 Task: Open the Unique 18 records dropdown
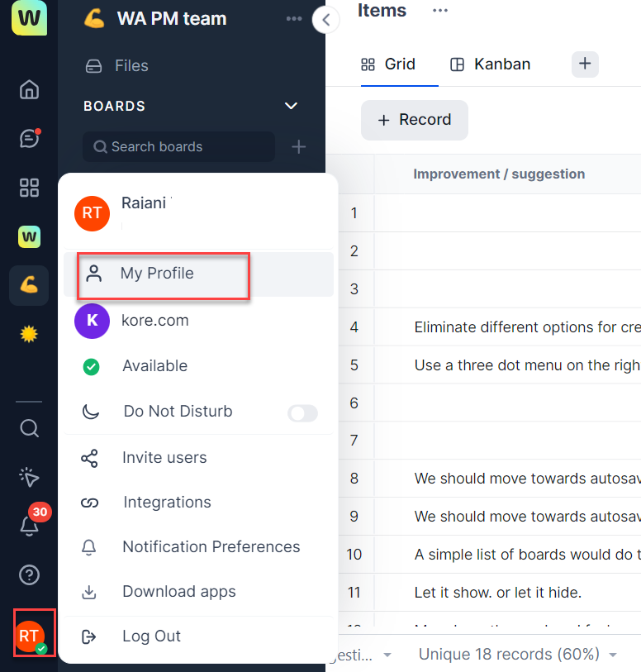517,655
